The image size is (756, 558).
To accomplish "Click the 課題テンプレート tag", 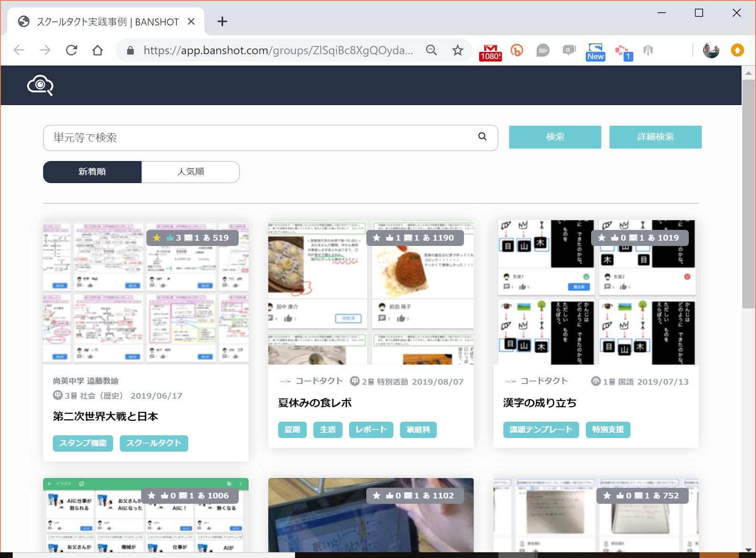I will pyautogui.click(x=541, y=430).
